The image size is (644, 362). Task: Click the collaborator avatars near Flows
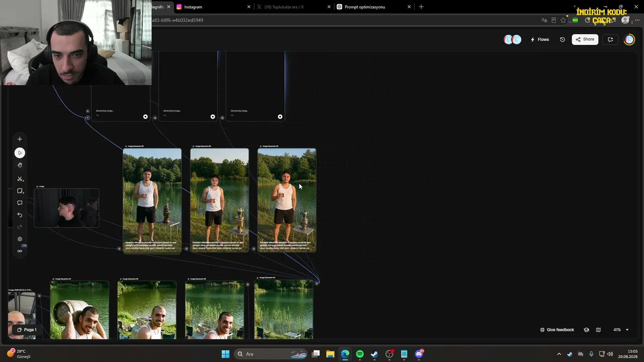click(512, 40)
